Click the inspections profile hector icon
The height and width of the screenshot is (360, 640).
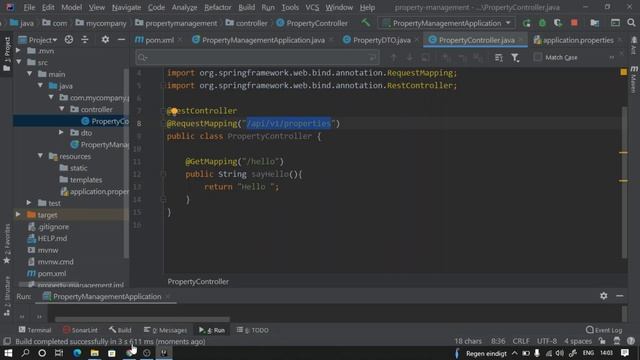pyautogui.click(x=617, y=341)
